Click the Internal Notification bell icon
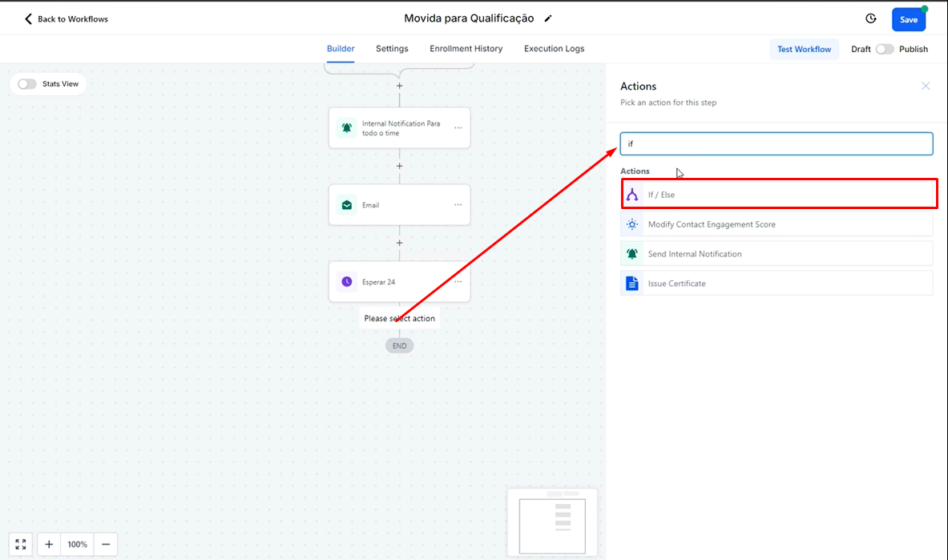The height and width of the screenshot is (560, 948). pos(346,128)
